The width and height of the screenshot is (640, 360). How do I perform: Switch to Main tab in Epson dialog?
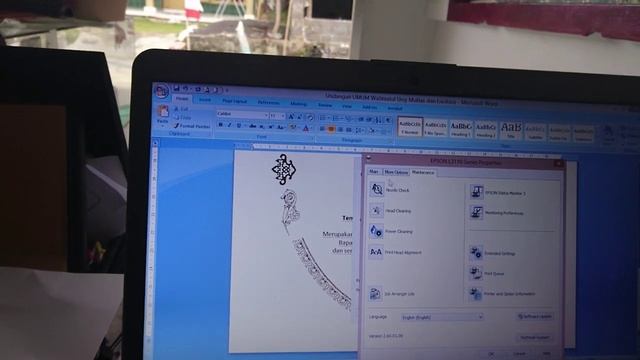point(373,171)
